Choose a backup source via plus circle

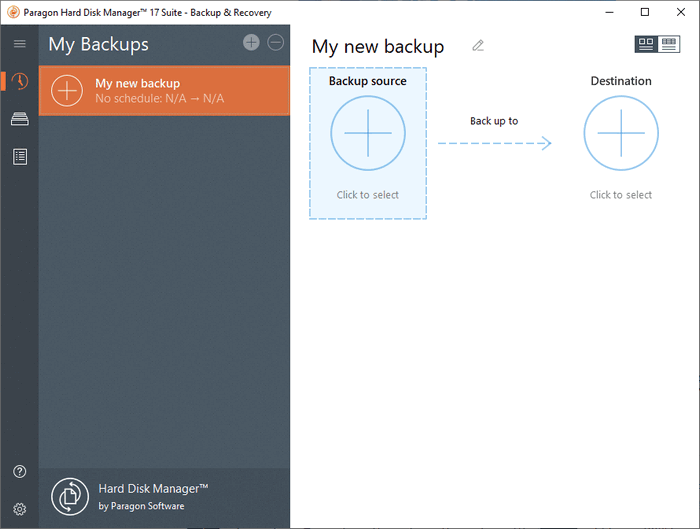368,133
